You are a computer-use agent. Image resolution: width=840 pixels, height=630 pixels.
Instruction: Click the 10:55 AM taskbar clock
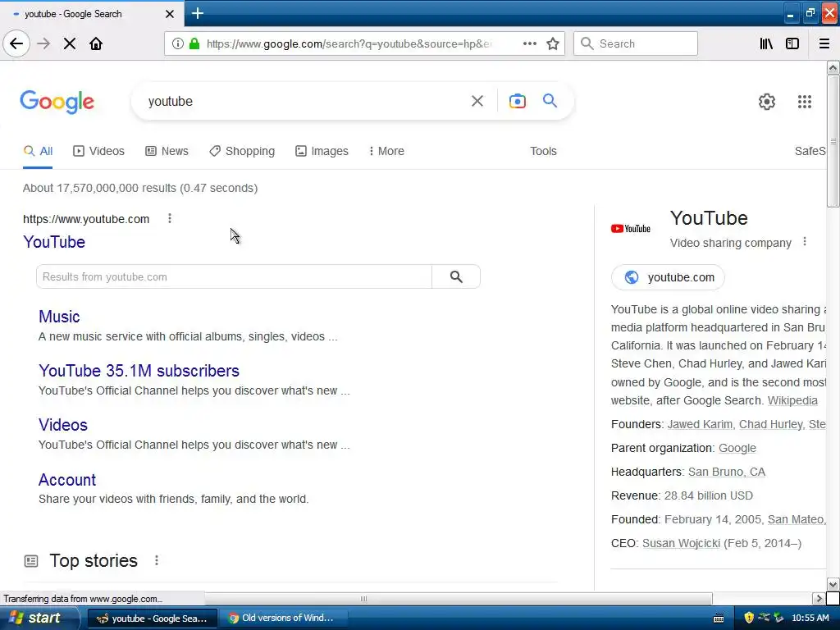pyautogui.click(x=810, y=618)
